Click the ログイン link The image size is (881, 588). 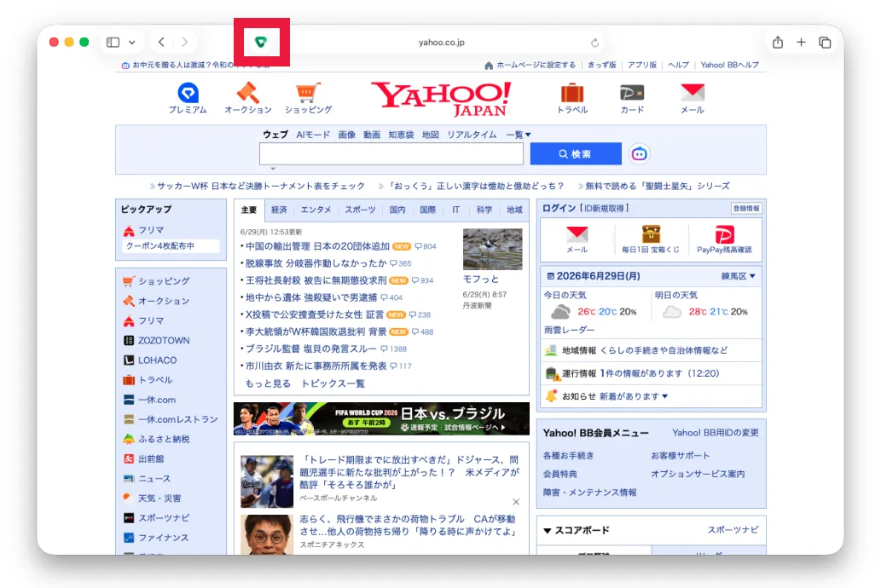[559, 208]
